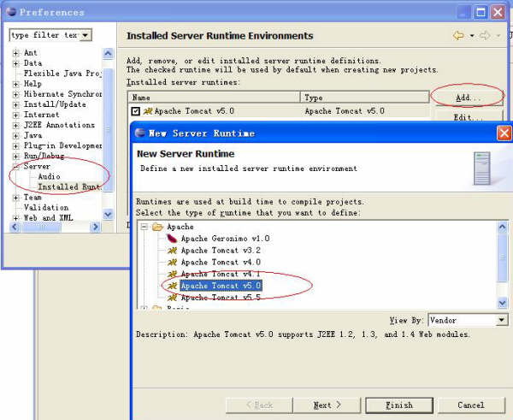Click the Apache Geronimo v1.0 icon
513x420 pixels.
pos(173,239)
